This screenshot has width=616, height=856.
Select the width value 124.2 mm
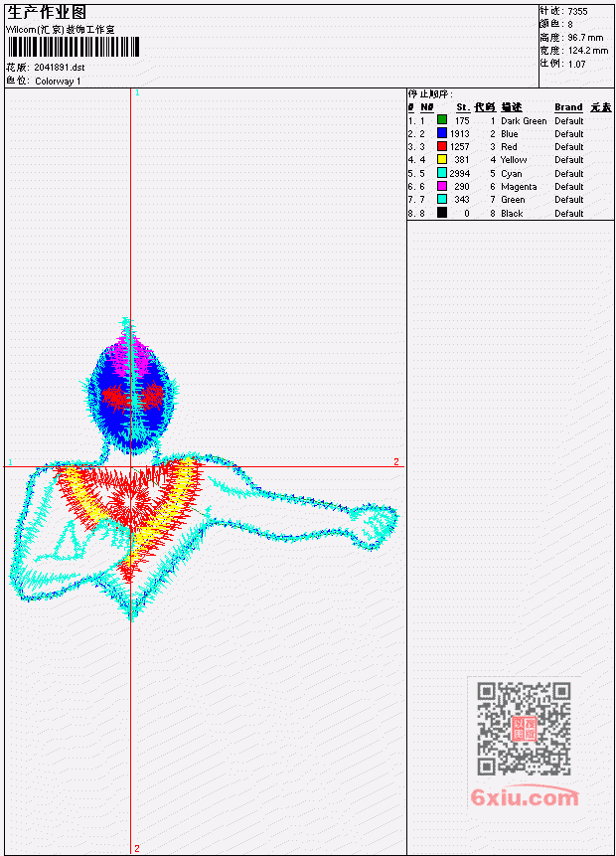[x=587, y=51]
